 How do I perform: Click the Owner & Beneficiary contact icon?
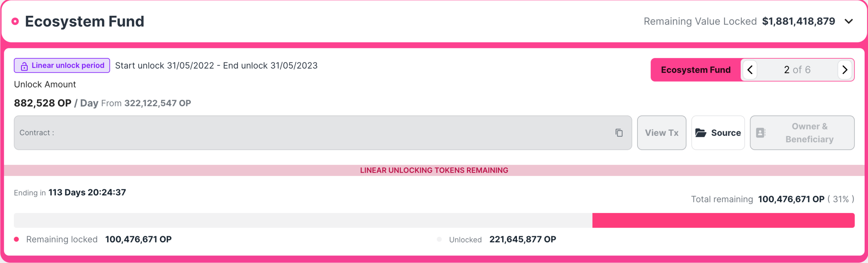click(x=760, y=133)
